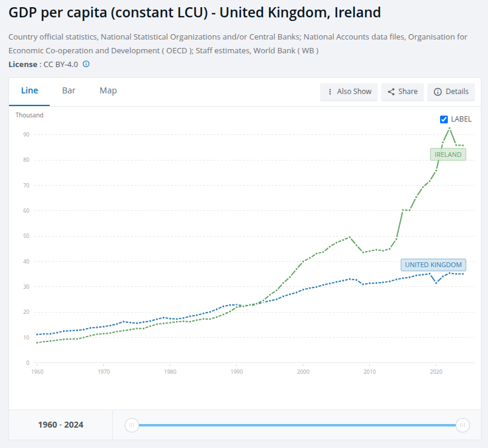Click the CC BY-4.0 license text
Screen dimensions: 488x448
61,64
